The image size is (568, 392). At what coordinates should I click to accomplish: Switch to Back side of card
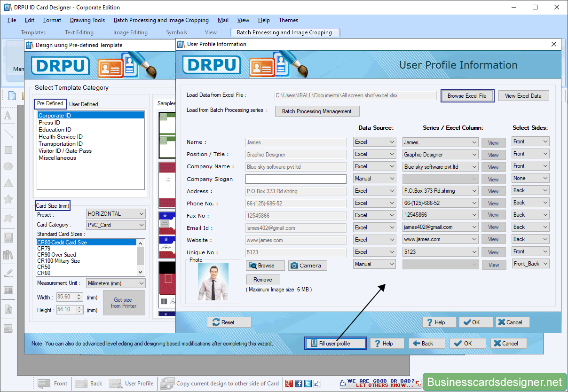[x=89, y=383]
